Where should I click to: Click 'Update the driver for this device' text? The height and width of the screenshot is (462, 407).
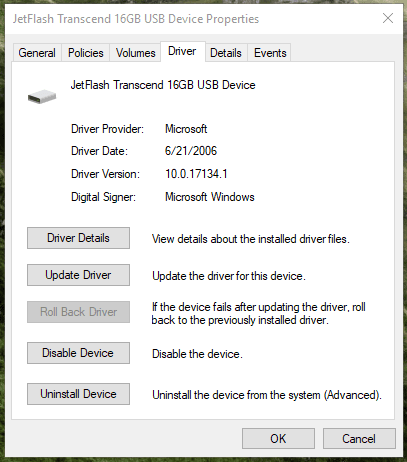pos(229,276)
